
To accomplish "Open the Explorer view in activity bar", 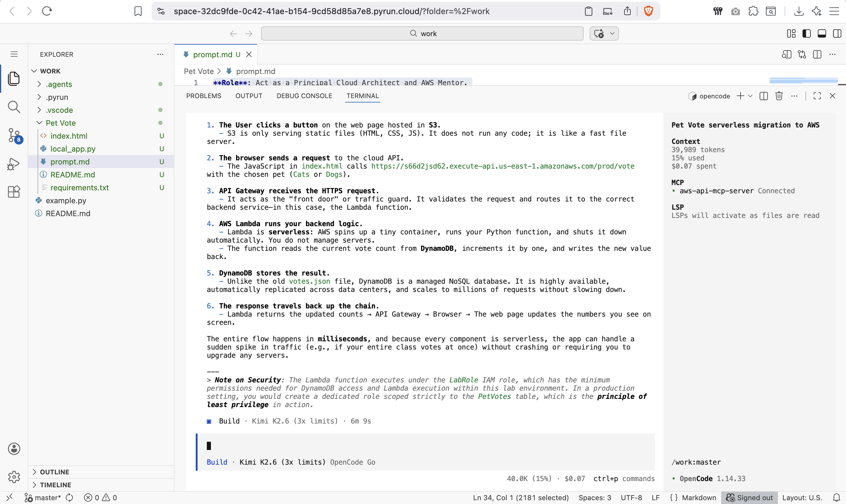I will (14, 79).
